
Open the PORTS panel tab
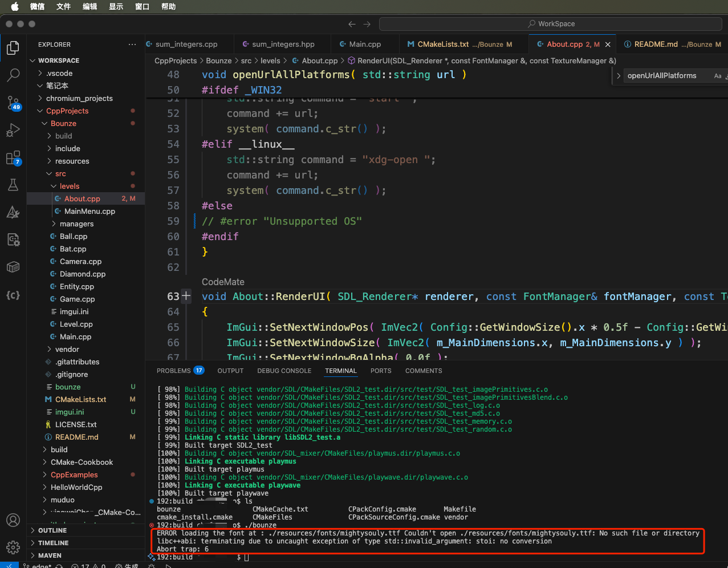coord(381,371)
